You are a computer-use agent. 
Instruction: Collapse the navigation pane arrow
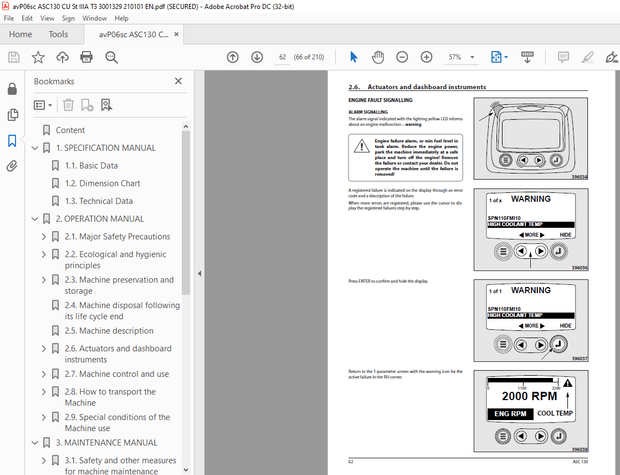pyautogui.click(x=200, y=273)
